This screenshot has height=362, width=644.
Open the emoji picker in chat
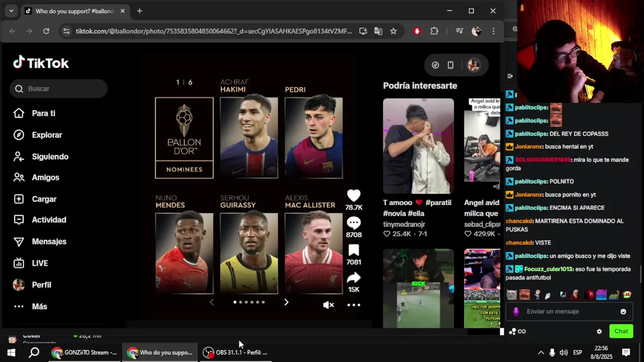pyautogui.click(x=623, y=312)
